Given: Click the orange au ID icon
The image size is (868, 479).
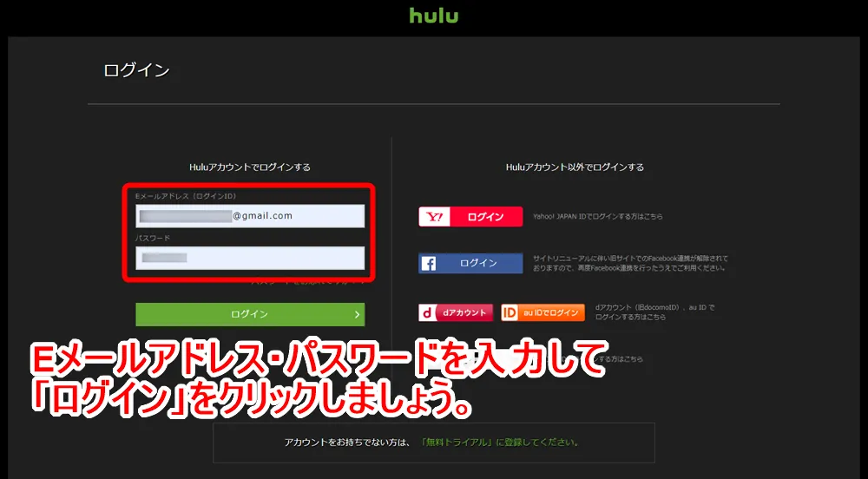Looking at the screenshot, I should 510,312.
